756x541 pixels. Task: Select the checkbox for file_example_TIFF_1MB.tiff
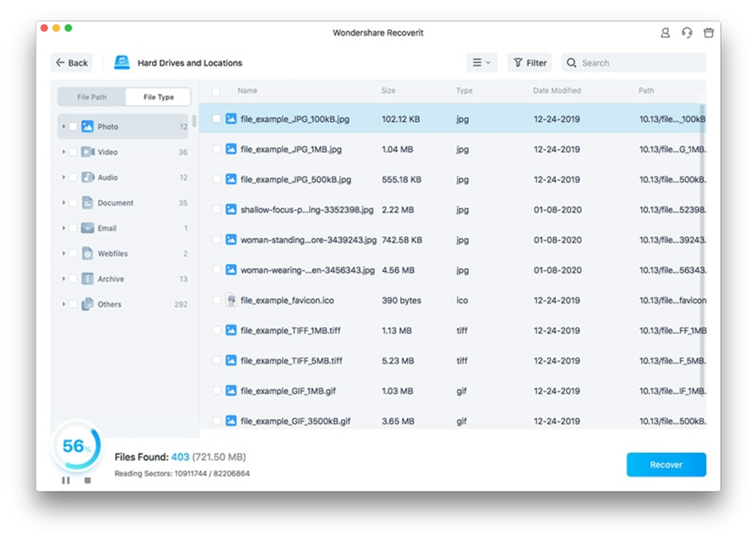click(x=217, y=330)
